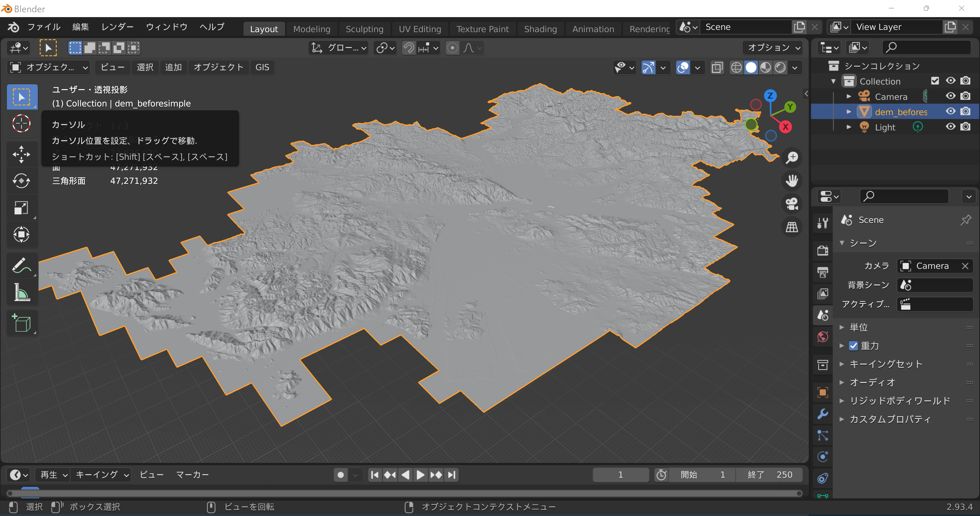Switch to wireframe viewport shading
Viewport: 980px width, 516px height.
[736, 68]
